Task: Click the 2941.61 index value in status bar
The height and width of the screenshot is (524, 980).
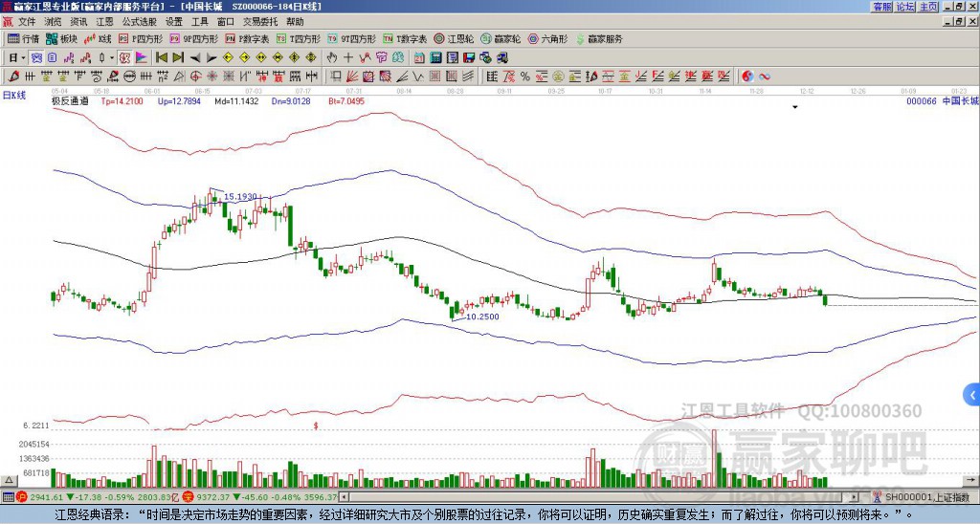Action: click(x=46, y=497)
